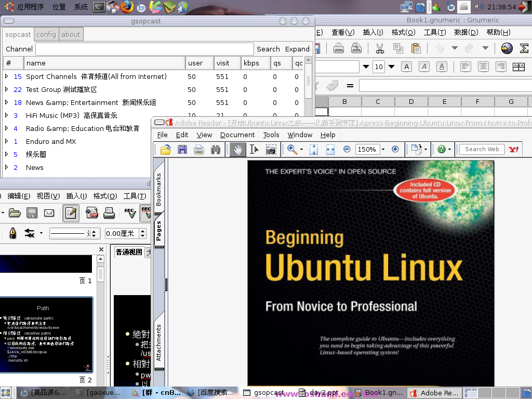Click the Expand button in gsopcast
The width and height of the screenshot is (532, 399).
(x=297, y=49)
